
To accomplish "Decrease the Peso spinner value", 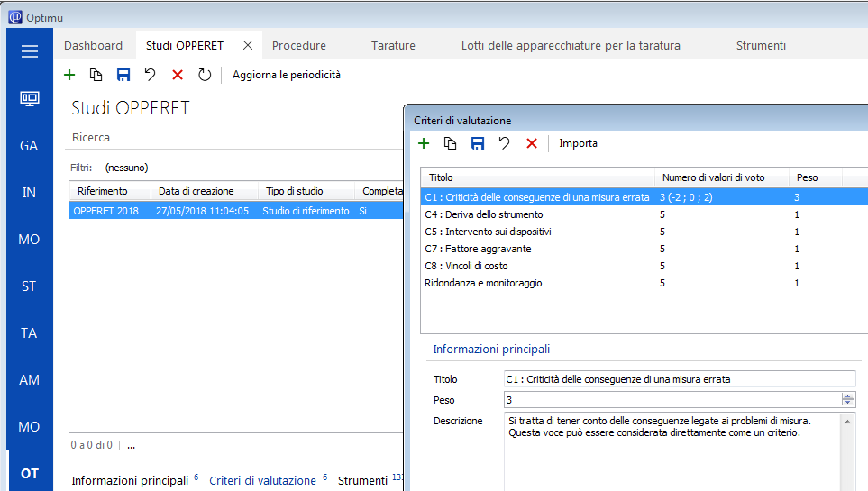I will pos(848,403).
